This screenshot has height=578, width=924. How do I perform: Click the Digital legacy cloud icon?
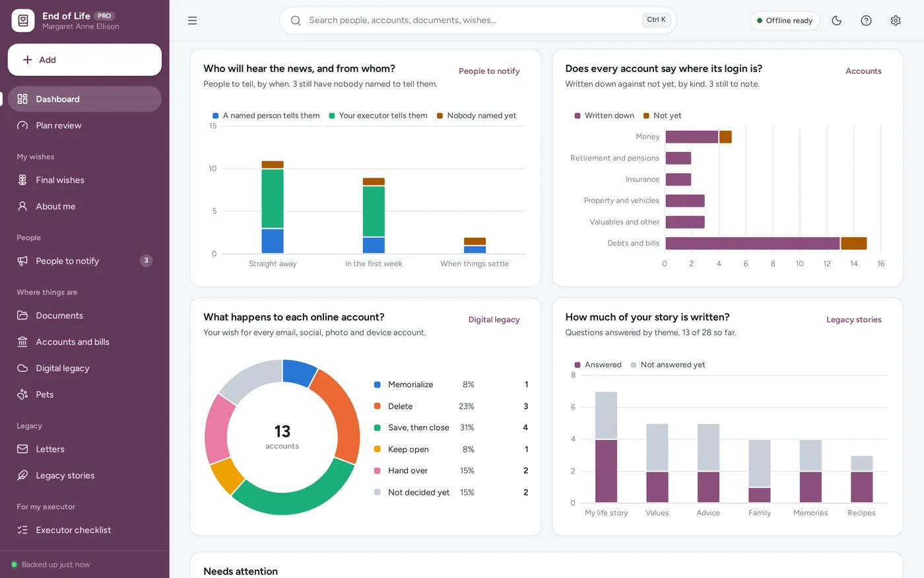22,369
